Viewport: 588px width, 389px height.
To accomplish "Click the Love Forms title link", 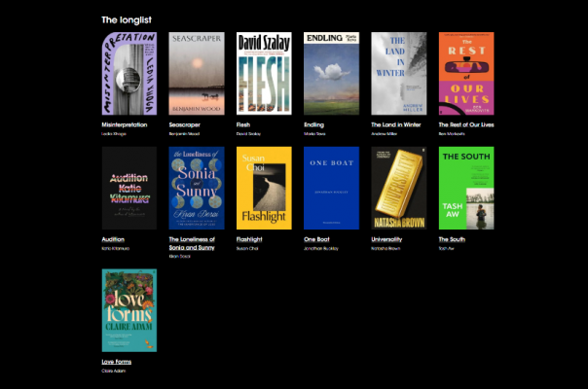I will point(117,362).
